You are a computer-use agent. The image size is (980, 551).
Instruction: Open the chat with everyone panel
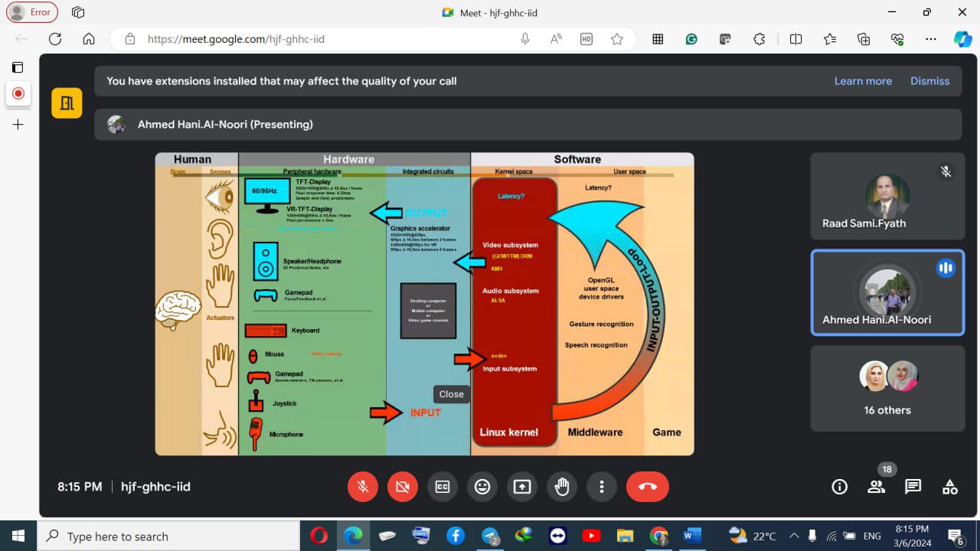pyautogui.click(x=913, y=487)
